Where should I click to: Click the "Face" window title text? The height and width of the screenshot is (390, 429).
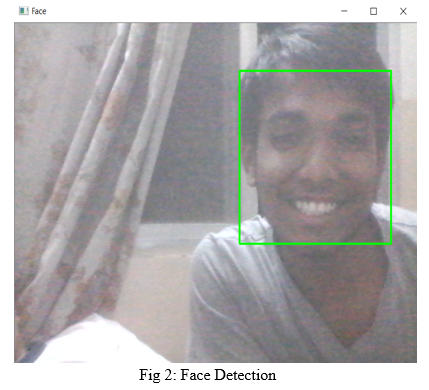39,11
